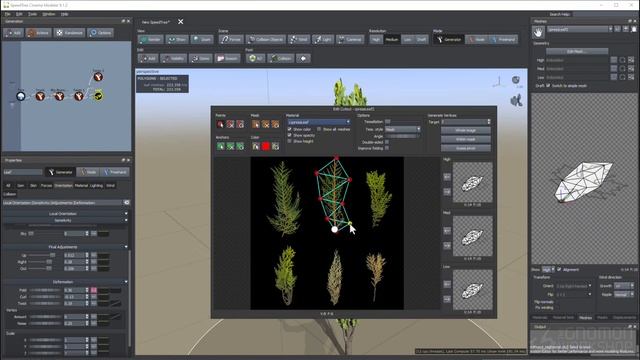Enable the Tessellation checkbox
The image size is (640, 360).
(388, 122)
